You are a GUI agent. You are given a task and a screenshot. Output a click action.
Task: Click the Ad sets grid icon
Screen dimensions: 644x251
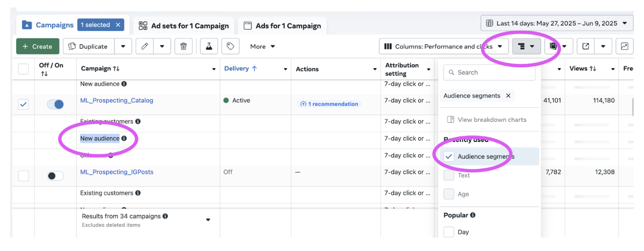tap(143, 26)
